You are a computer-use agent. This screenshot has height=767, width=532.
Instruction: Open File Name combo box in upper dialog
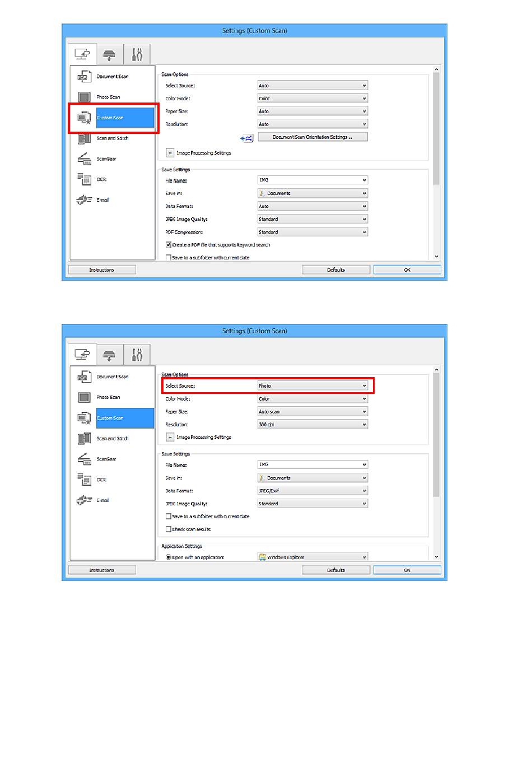(x=312, y=180)
